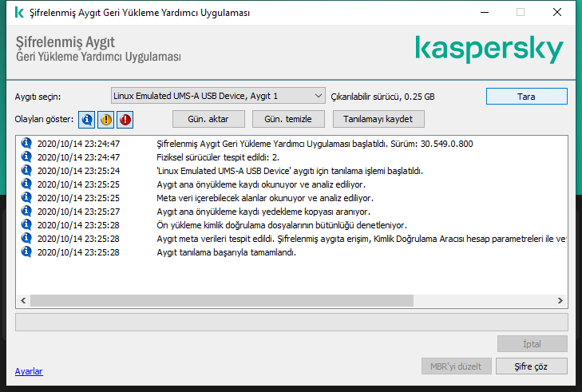Viewport: 582px width, 392px height.
Task: Select log text 'Aygıt meta verileri tespit edildi'
Action: 216,239
